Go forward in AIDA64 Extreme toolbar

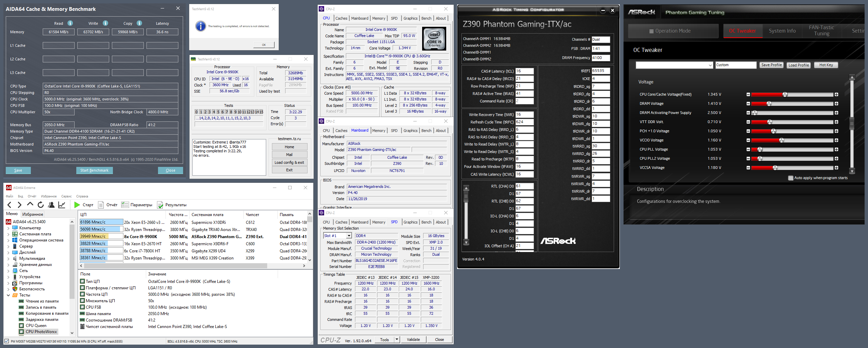pos(20,205)
